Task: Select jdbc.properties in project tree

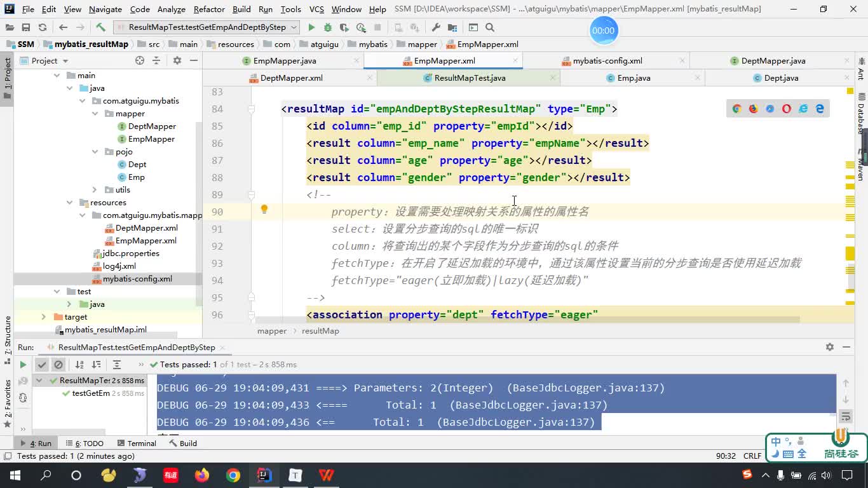Action: click(x=131, y=254)
